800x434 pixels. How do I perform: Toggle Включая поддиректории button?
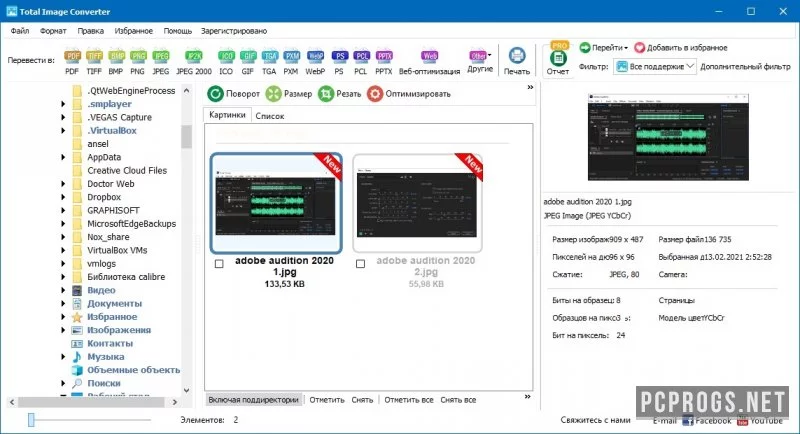253,400
